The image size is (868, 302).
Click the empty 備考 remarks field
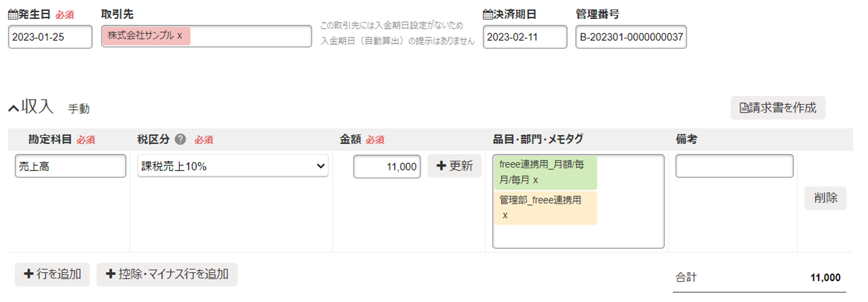[x=734, y=166]
